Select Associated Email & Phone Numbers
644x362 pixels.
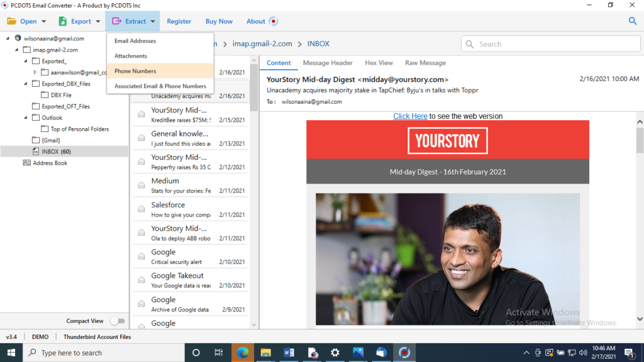[160, 86]
